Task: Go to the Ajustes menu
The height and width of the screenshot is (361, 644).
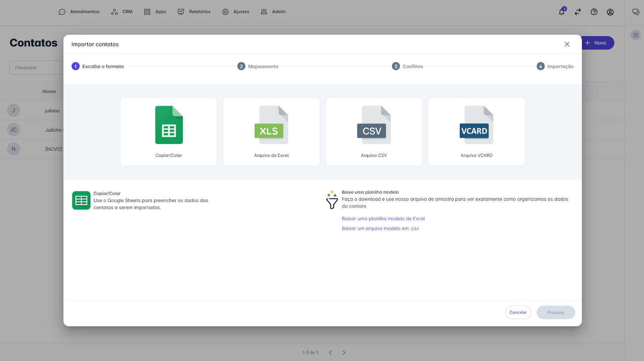Action: [x=236, y=12]
